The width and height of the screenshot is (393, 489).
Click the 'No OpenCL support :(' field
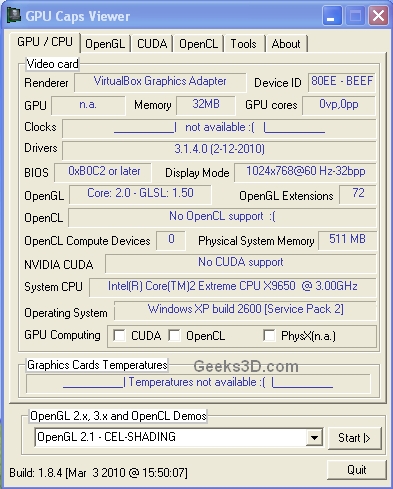pos(222,217)
